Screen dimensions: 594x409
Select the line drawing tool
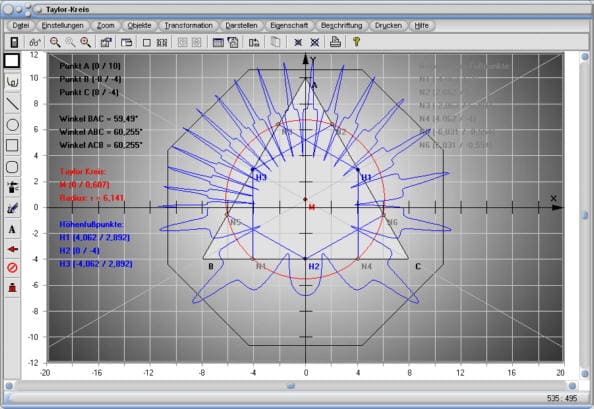12,103
